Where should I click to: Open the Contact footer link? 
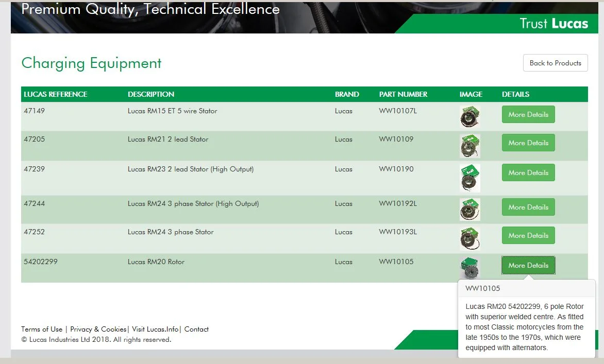[196, 329]
